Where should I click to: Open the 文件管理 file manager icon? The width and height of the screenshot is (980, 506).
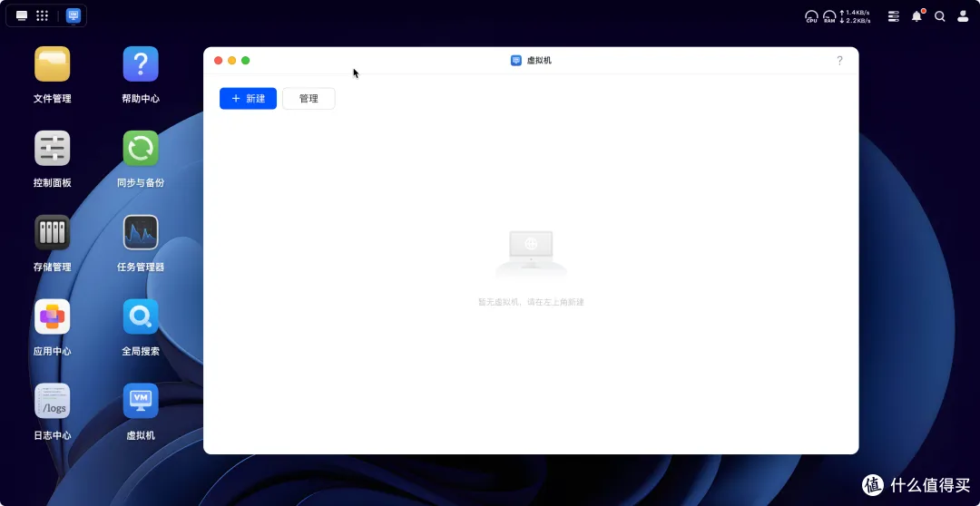point(52,64)
